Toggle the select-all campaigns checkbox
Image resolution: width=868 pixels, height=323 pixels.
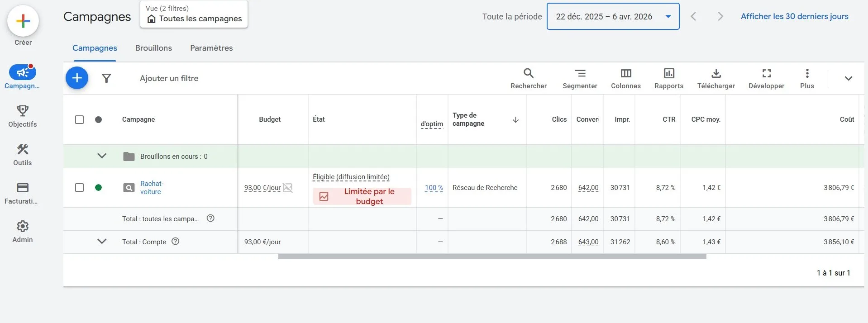[x=79, y=119]
